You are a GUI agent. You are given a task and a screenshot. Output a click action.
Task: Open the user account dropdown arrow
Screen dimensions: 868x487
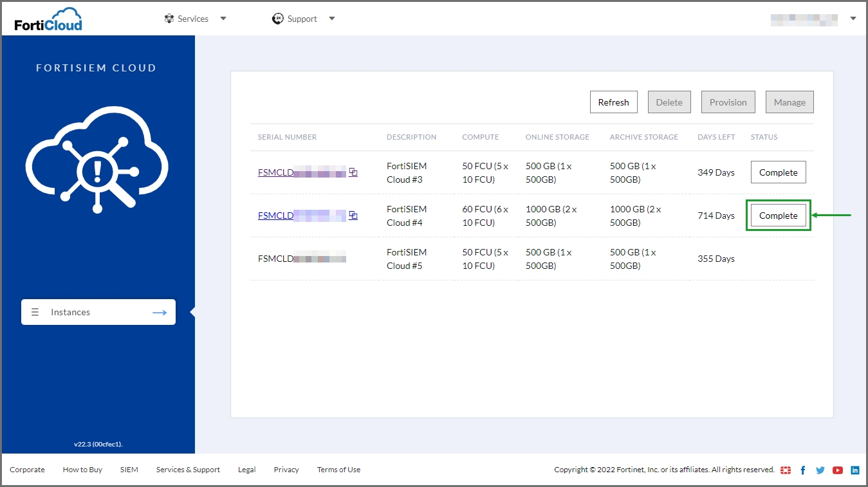click(853, 19)
